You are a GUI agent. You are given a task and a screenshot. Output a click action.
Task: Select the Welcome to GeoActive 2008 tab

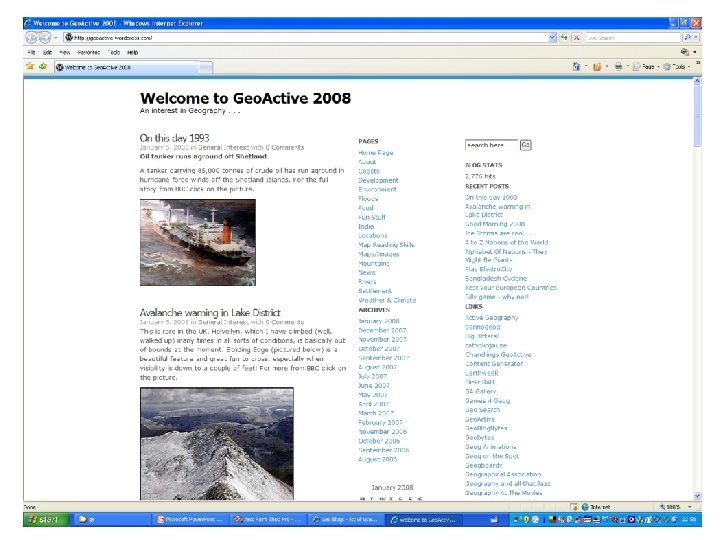(x=126, y=67)
